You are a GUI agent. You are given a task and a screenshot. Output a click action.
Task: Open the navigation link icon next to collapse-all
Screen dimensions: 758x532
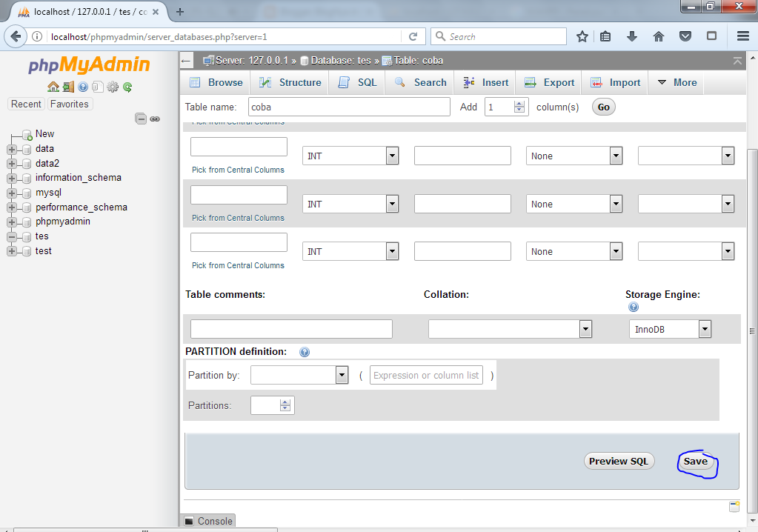155,119
